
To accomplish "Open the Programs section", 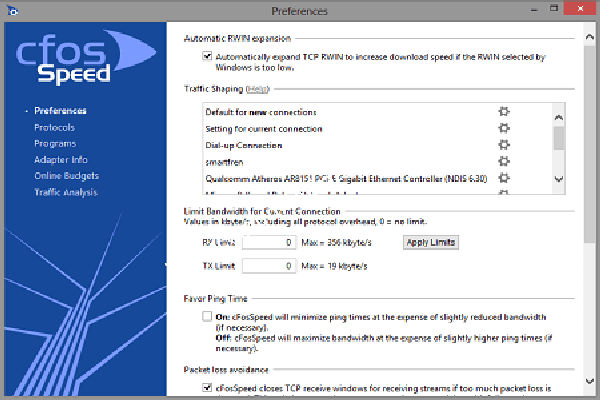I will [55, 144].
